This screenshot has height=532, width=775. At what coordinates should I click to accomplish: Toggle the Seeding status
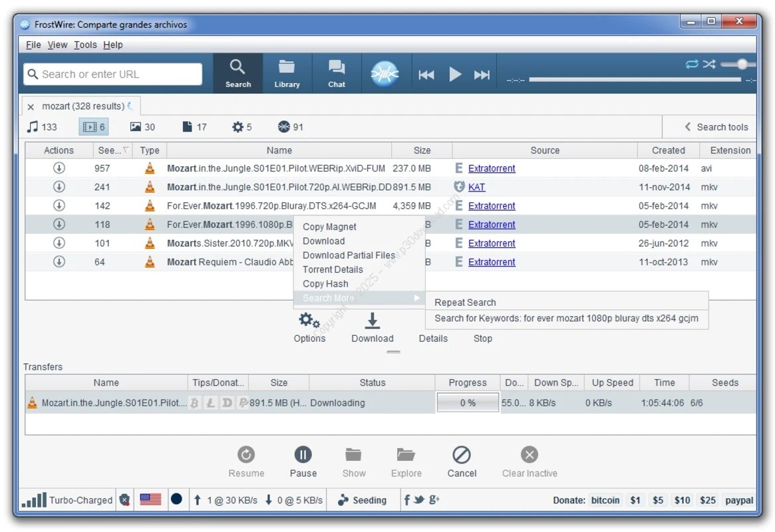(x=363, y=500)
